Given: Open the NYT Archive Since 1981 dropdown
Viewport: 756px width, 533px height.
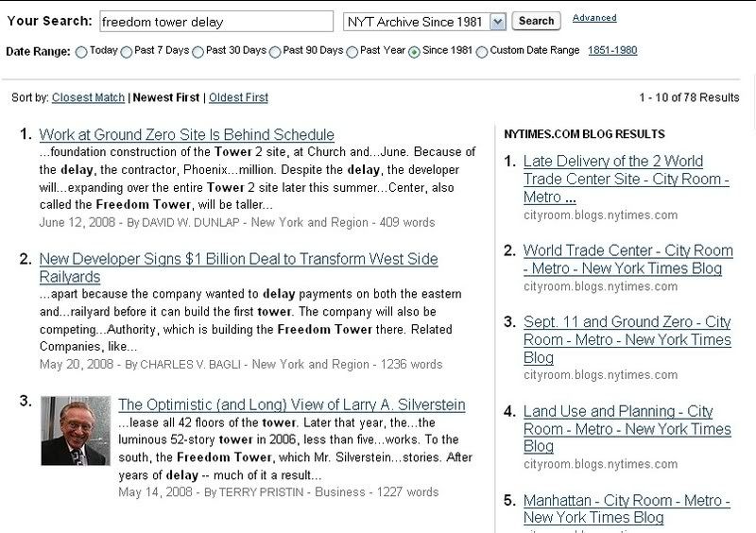Looking at the screenshot, I should click(x=424, y=22).
